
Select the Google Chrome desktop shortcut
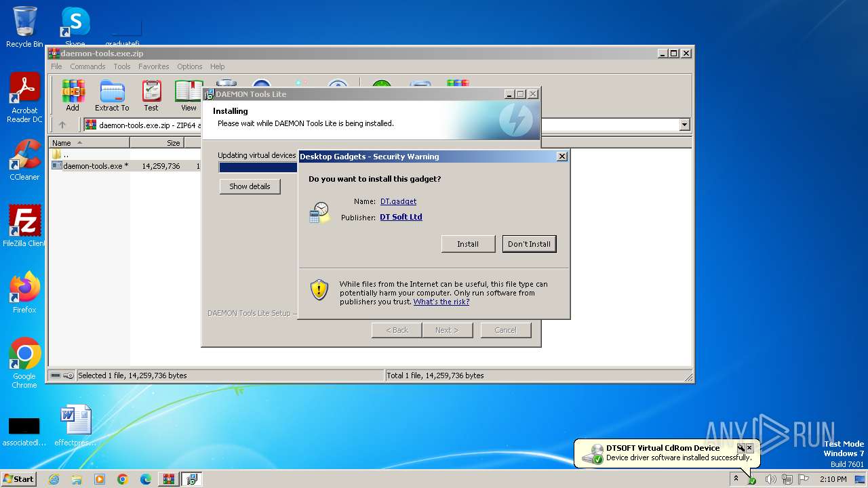(x=24, y=363)
